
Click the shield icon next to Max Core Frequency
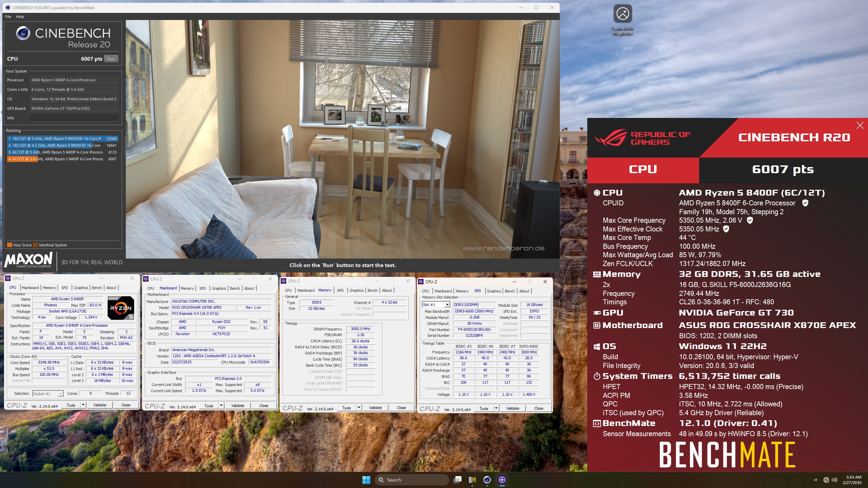click(x=750, y=220)
